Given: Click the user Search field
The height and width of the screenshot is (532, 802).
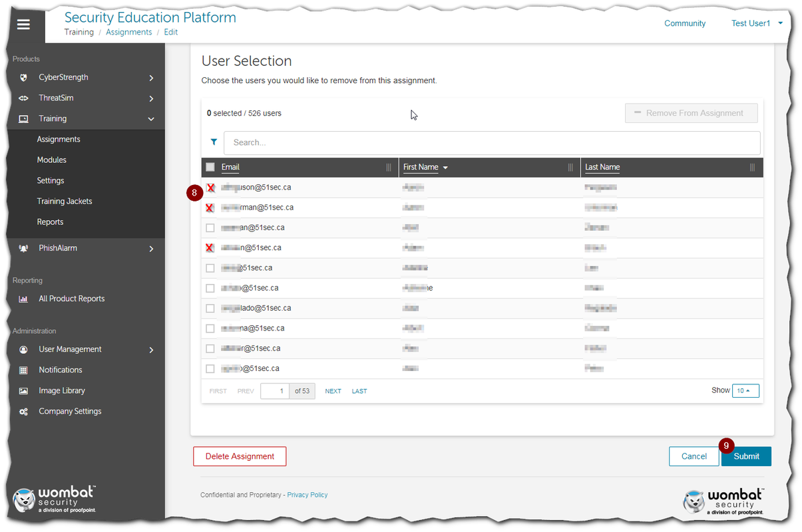Looking at the screenshot, I should coord(492,143).
